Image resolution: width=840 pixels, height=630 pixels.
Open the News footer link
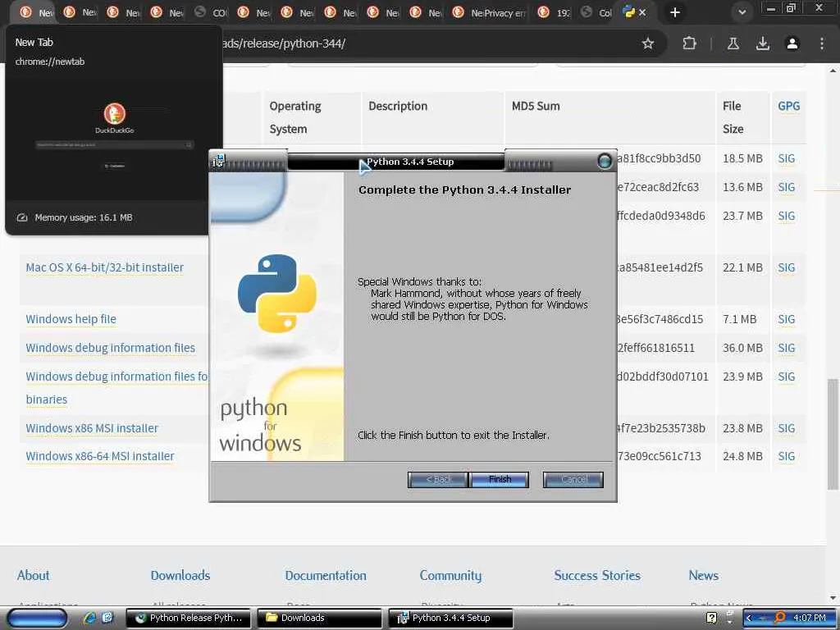click(x=703, y=575)
